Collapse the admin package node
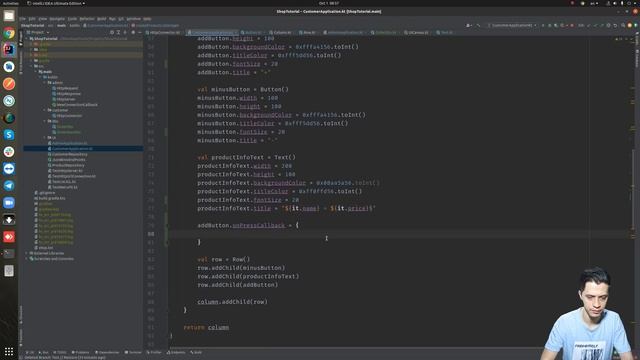This screenshot has height=360, width=640. pos(45,82)
